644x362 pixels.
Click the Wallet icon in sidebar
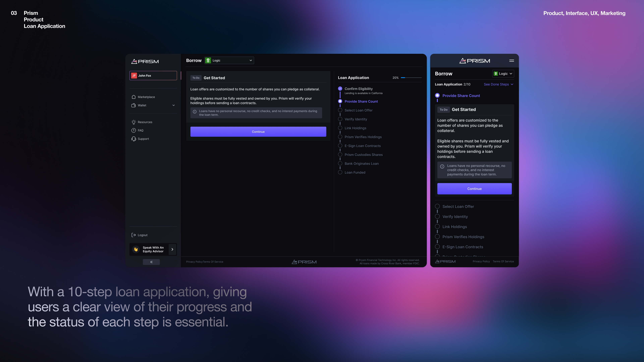tap(133, 105)
